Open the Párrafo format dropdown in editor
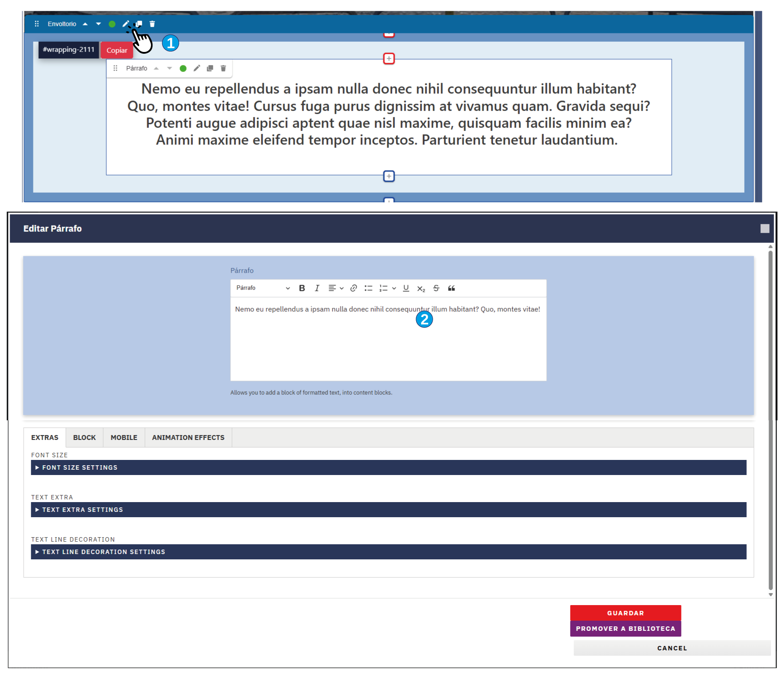Screen dimensions: 784x689 263,288
